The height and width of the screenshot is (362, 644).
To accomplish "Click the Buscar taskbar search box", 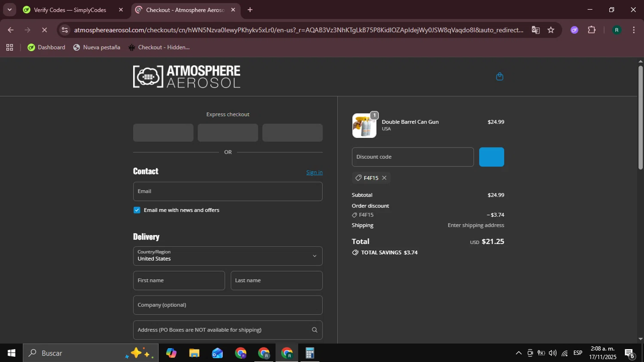I will [91, 353].
